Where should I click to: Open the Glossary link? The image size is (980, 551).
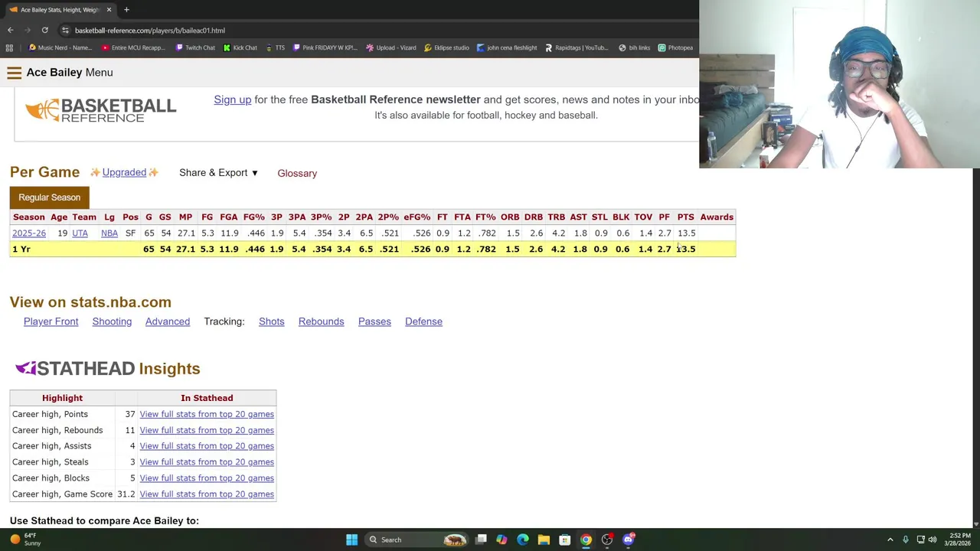pyautogui.click(x=297, y=173)
